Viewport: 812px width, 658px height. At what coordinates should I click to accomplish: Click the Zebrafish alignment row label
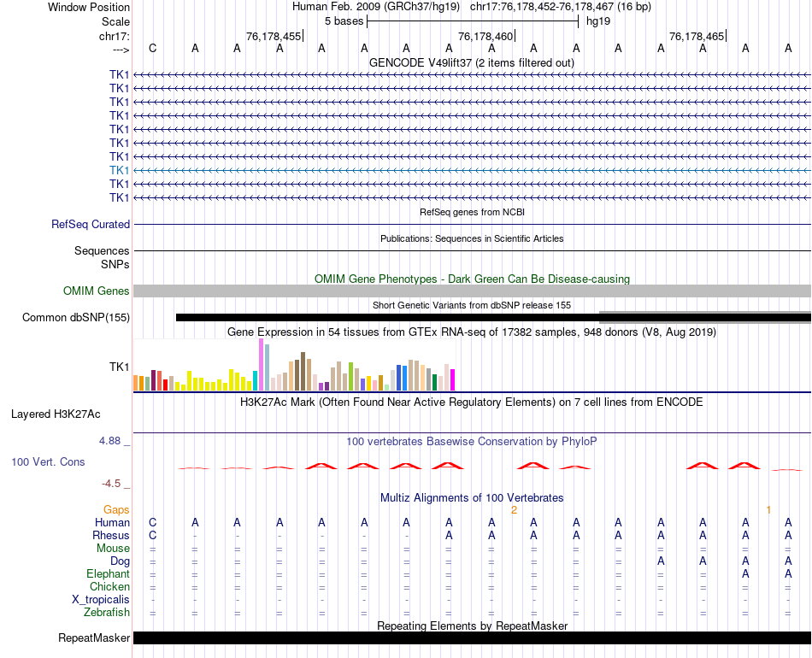point(107,612)
